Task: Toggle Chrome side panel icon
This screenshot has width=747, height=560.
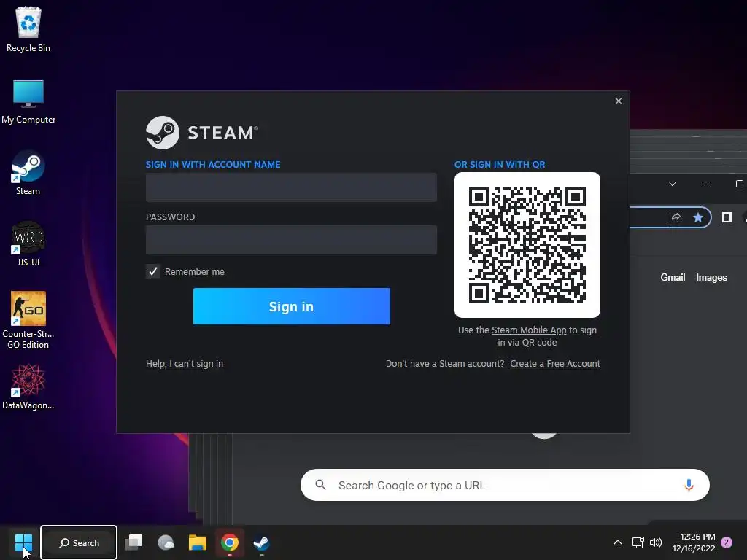Action: 727,217
